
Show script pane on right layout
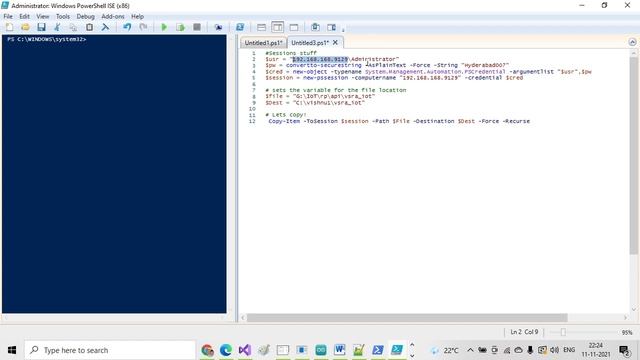point(278,27)
